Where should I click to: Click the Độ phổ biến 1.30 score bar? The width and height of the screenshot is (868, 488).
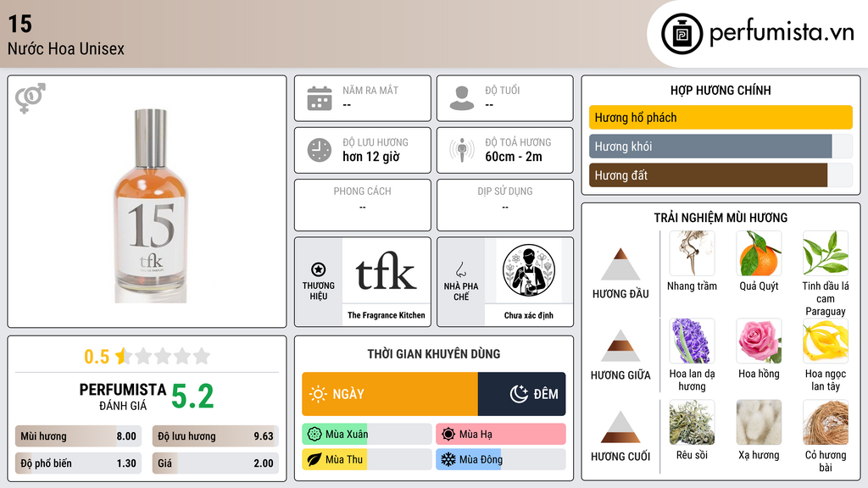[x=78, y=463]
